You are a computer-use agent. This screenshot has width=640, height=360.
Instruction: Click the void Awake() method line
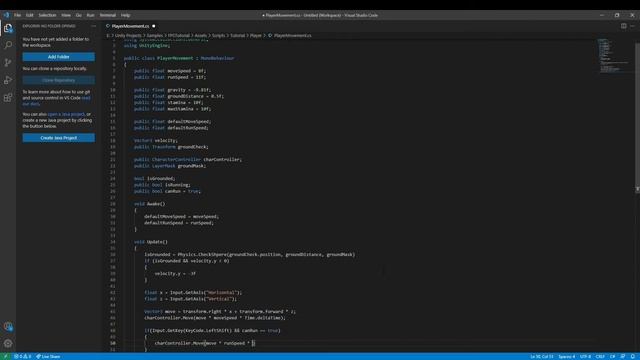click(149, 204)
